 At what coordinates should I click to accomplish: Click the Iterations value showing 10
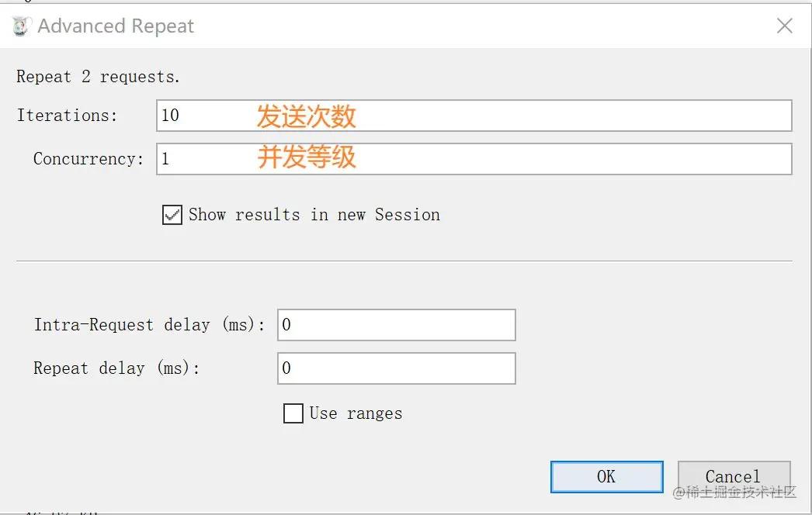[x=171, y=115]
